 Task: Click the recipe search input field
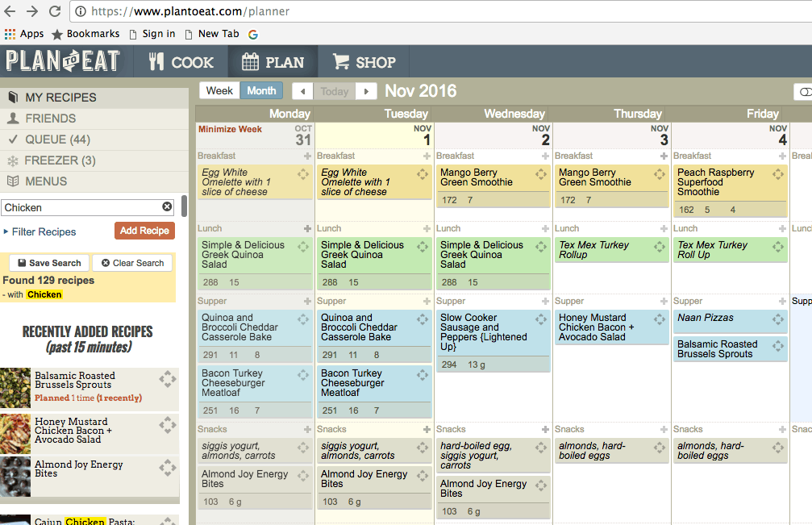(x=87, y=207)
